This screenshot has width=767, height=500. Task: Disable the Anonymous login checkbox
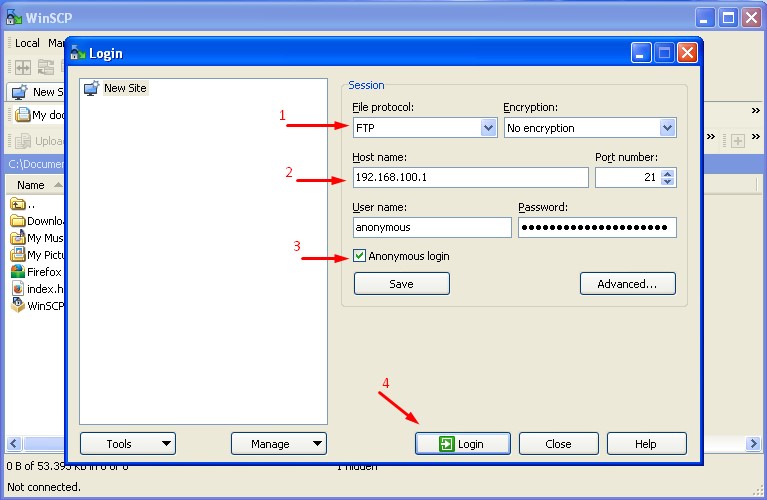[360, 257]
